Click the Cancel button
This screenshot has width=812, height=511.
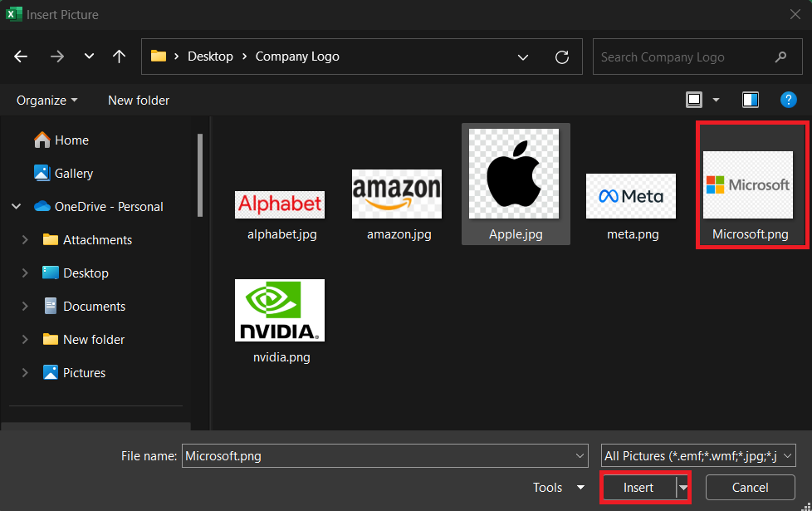(x=750, y=487)
